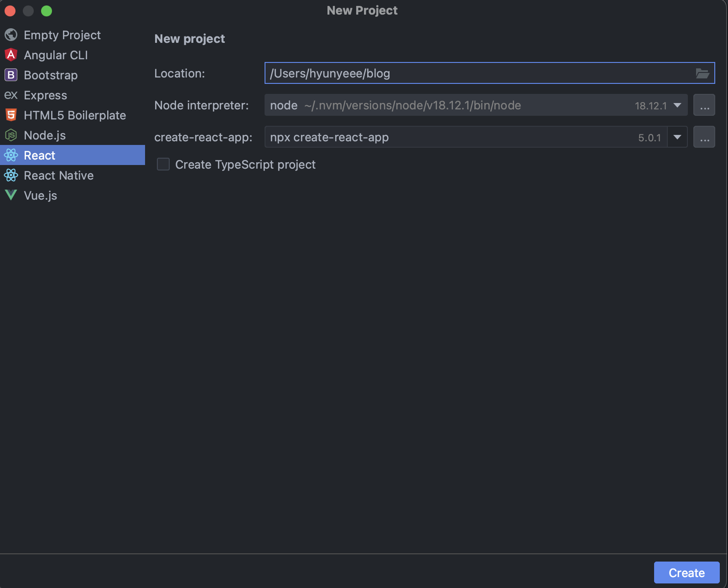Click the green zoom window button
This screenshot has width=728, height=588.
(x=47, y=11)
